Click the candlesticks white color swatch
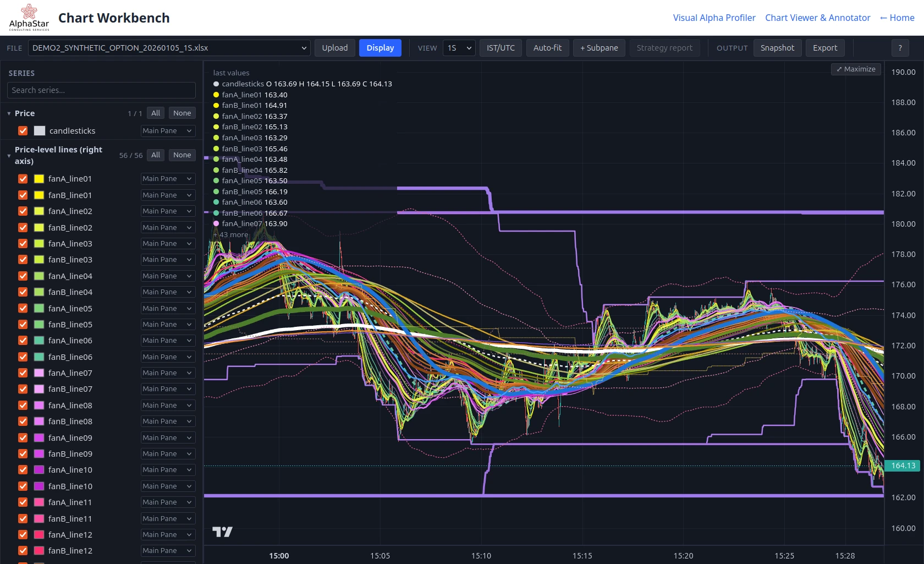 (x=40, y=131)
